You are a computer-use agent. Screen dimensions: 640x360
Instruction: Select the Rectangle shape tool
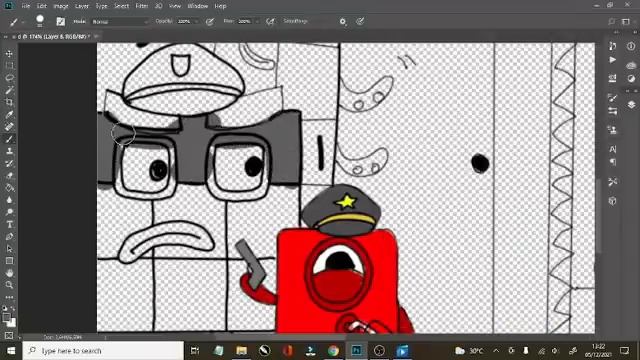tap(9, 261)
